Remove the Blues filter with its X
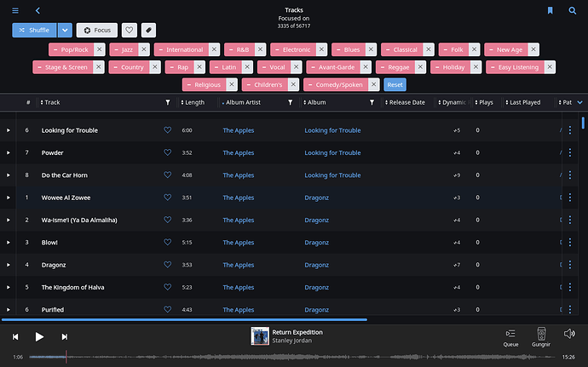The height and width of the screenshot is (367, 588). pyautogui.click(x=371, y=49)
